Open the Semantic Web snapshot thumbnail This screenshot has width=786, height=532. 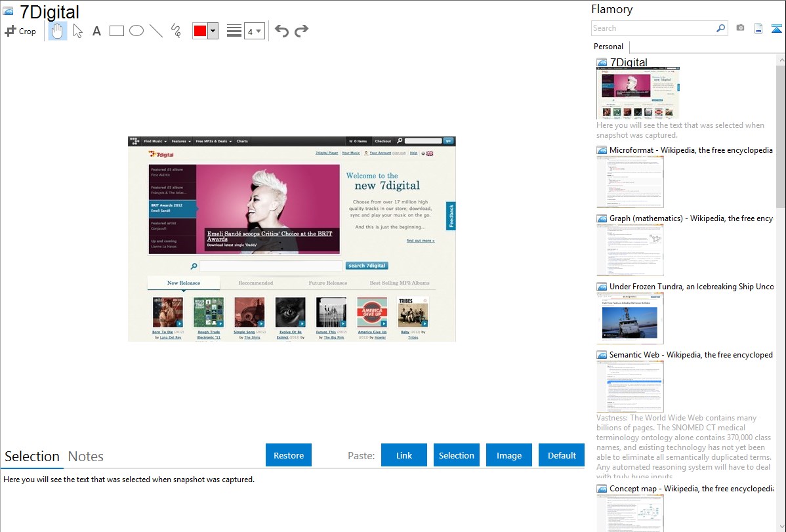click(630, 386)
